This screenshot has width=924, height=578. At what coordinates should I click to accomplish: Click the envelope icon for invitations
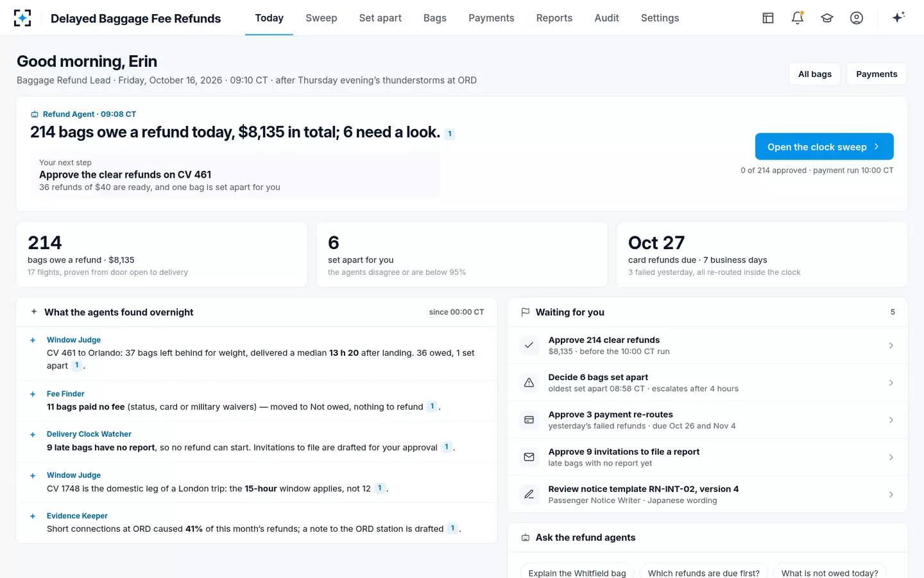529,457
